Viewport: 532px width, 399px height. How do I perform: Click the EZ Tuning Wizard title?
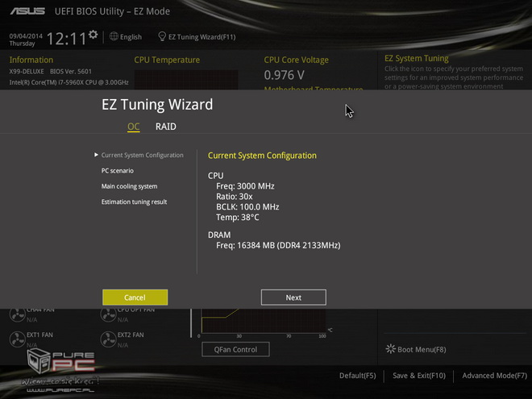(x=157, y=105)
